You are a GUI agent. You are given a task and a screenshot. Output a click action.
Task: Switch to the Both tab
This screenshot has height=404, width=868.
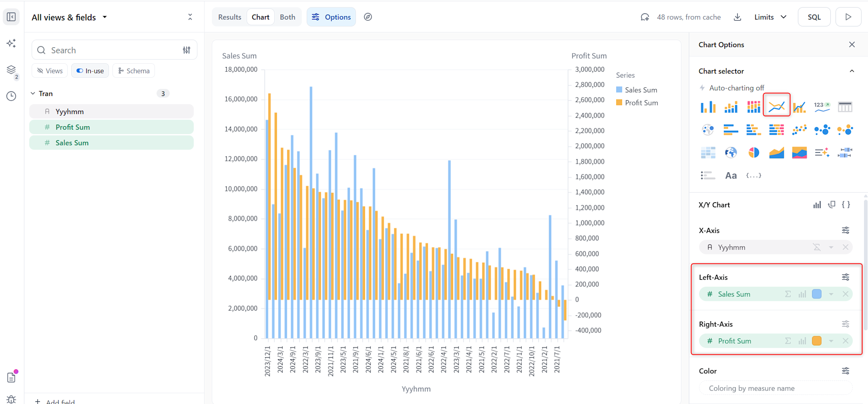tap(287, 17)
